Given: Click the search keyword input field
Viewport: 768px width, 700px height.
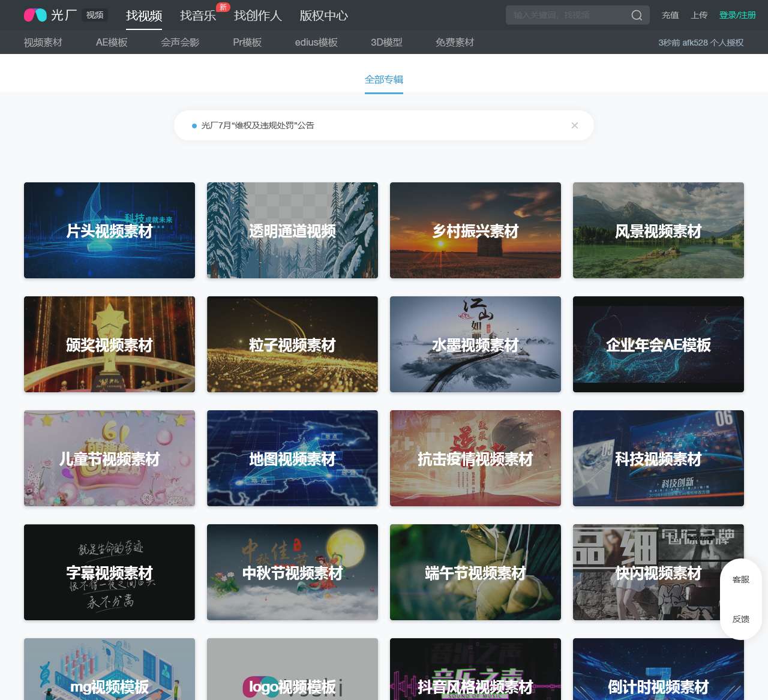Looking at the screenshot, I should tap(564, 15).
